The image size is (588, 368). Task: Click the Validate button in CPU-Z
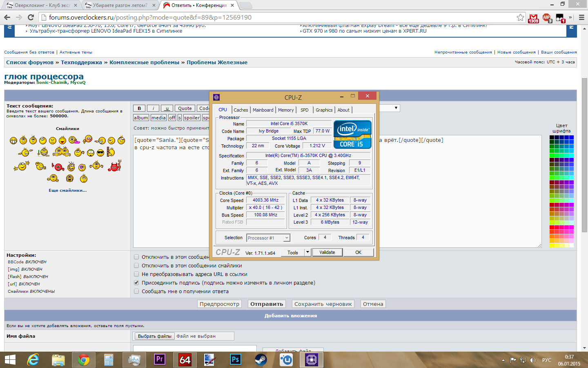tap(327, 252)
